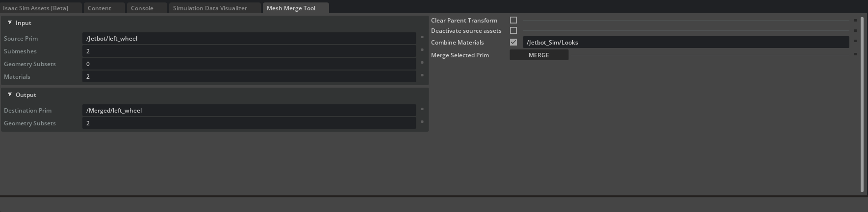Click the reset dot beside Materials field
Image resolution: width=868 pixels, height=212 pixels.
coord(422,75)
